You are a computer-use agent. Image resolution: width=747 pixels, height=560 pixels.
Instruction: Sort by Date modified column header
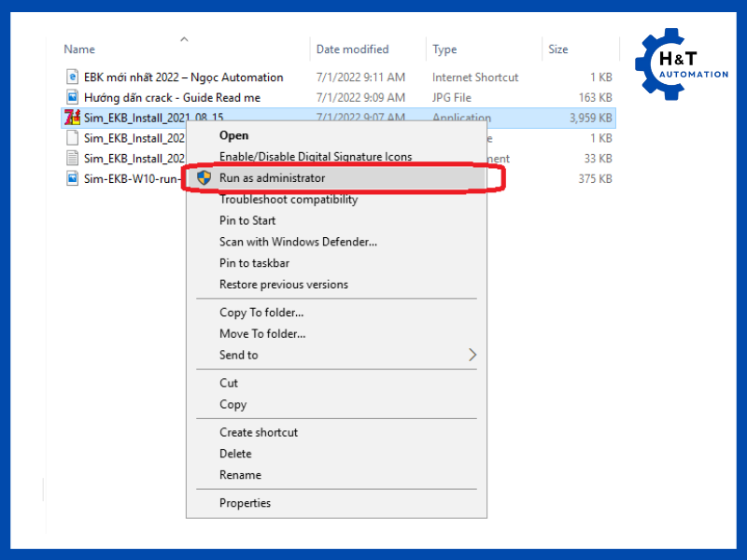point(353,49)
